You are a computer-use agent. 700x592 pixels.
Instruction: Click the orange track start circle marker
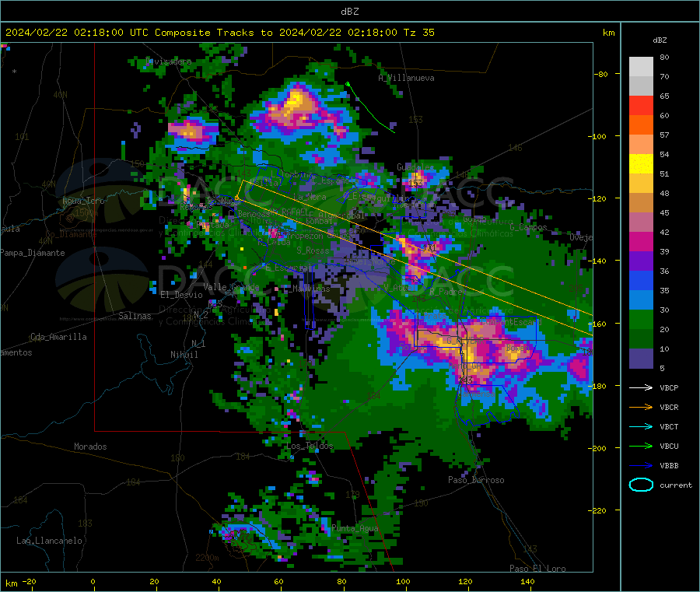(x=237, y=198)
